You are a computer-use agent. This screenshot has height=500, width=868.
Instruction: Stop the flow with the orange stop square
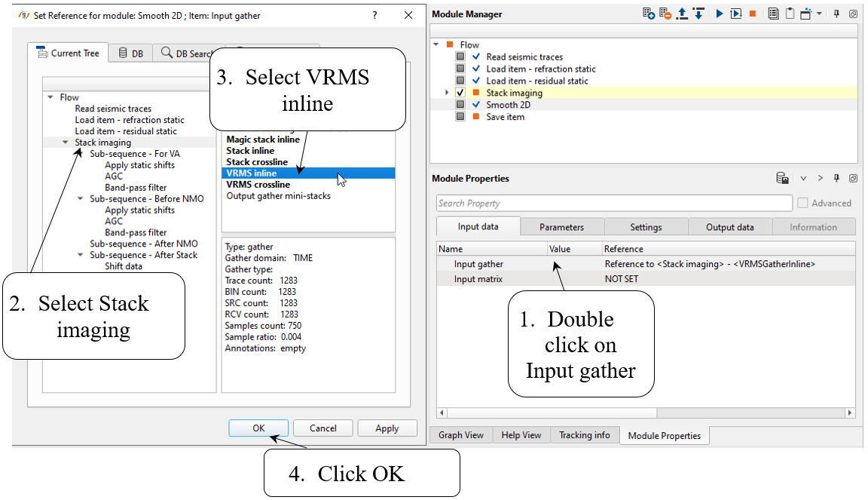tap(752, 14)
